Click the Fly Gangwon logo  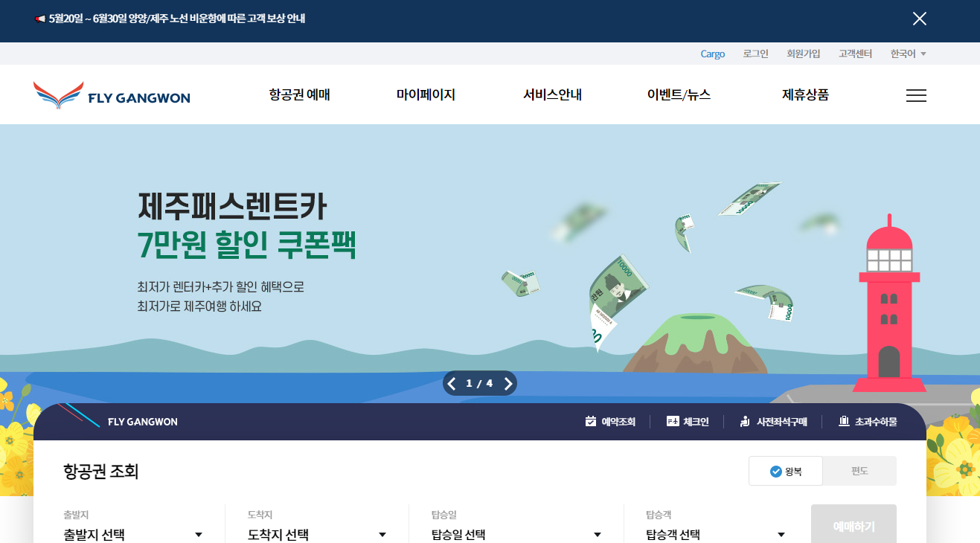coord(111,94)
